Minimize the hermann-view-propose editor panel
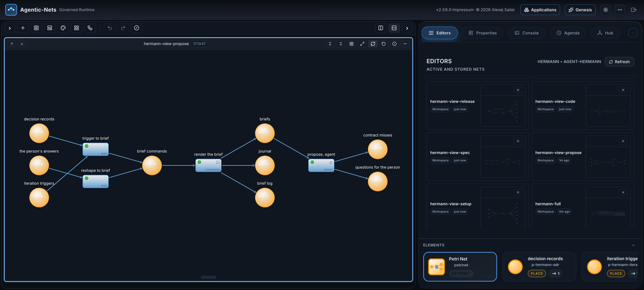 pyautogui.click(x=405, y=44)
